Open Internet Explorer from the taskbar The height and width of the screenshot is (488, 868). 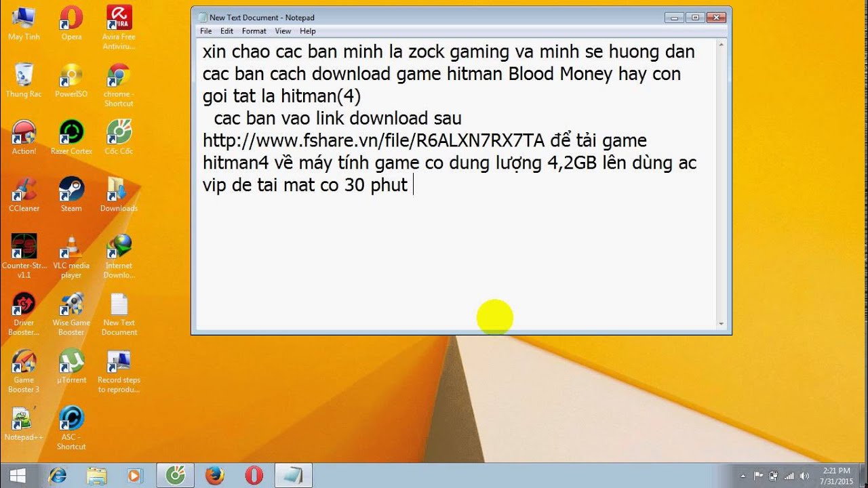(x=58, y=476)
